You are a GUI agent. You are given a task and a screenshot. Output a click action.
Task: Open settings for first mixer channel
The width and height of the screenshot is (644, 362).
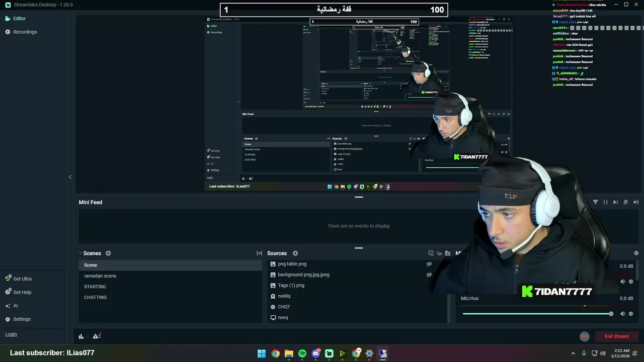631,282
